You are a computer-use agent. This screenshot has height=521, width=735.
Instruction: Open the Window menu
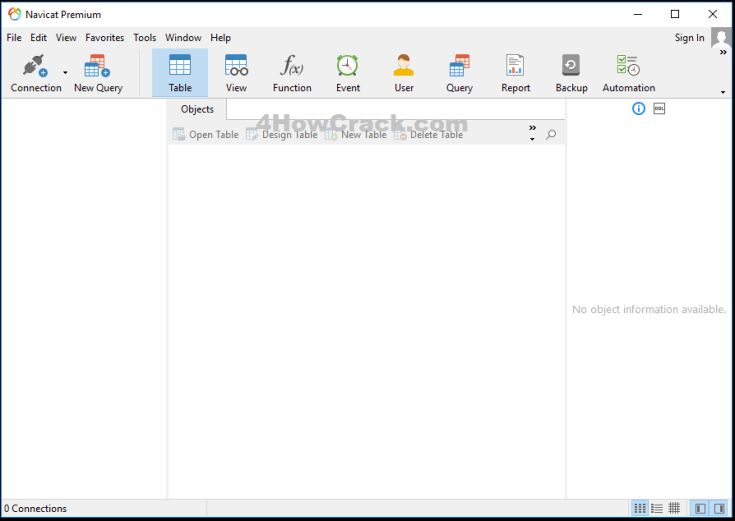tap(183, 38)
